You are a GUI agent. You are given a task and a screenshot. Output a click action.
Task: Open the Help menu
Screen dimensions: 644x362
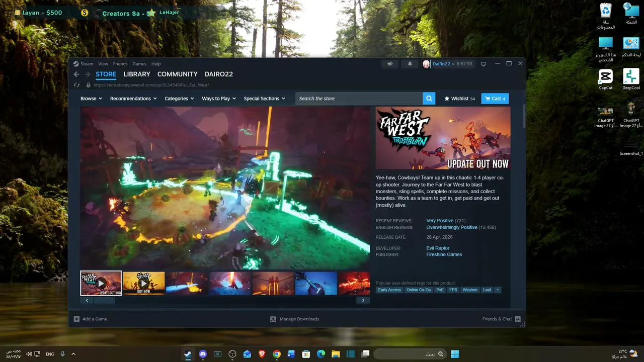tap(156, 64)
